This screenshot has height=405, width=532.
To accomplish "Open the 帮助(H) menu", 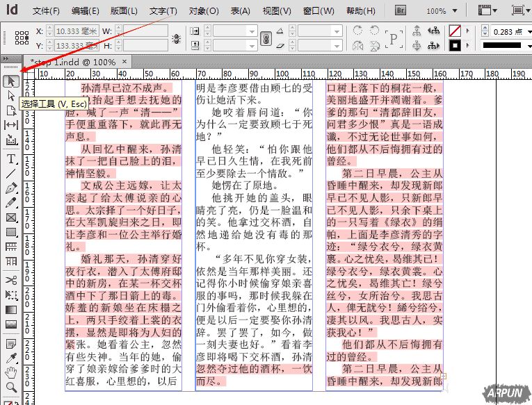I will point(361,11).
